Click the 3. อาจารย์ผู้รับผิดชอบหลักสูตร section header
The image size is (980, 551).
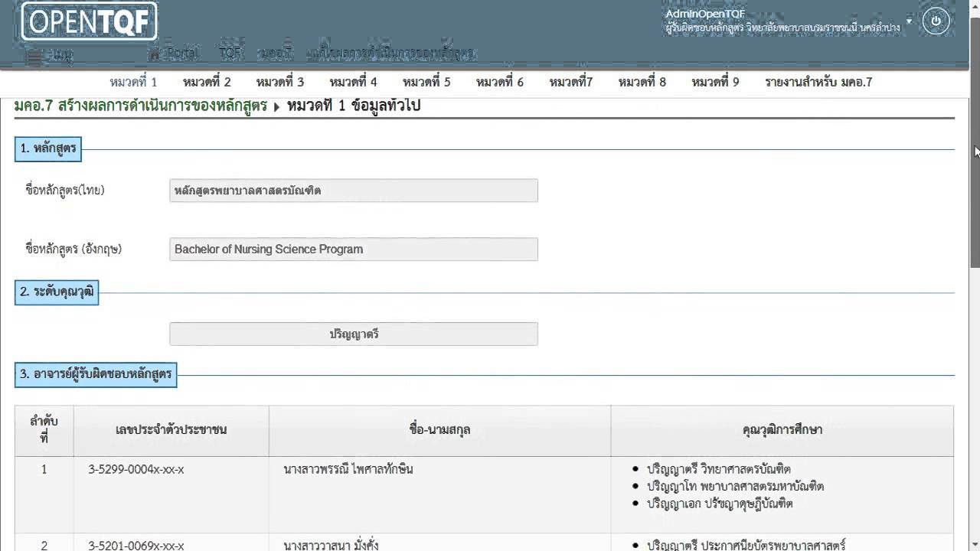tap(96, 374)
